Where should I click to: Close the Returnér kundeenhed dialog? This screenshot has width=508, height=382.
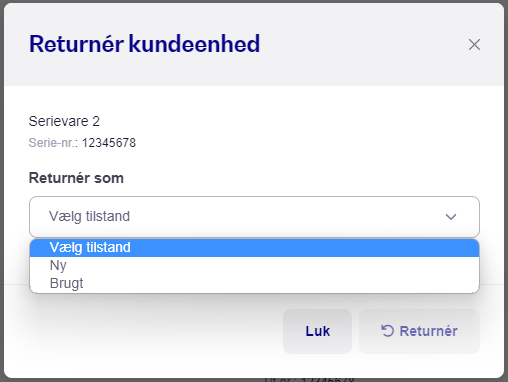(x=474, y=44)
